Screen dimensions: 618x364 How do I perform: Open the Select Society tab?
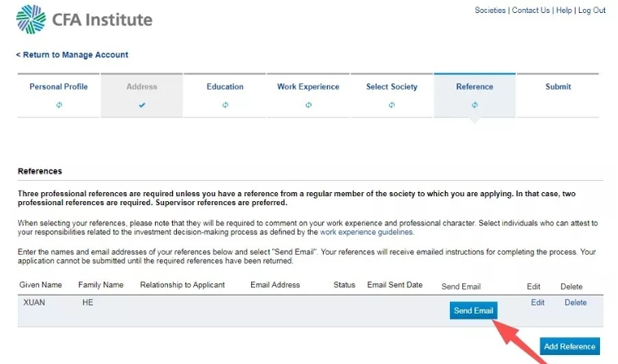tap(391, 86)
